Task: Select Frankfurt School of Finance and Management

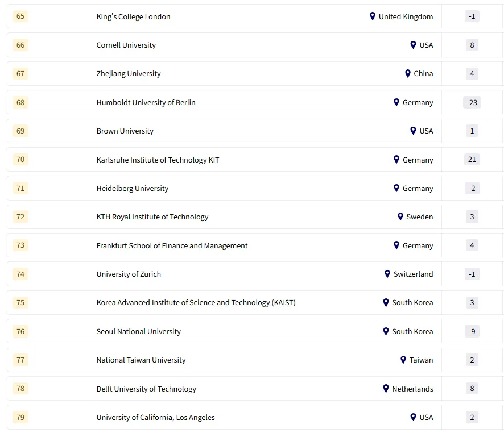Action: [x=172, y=245]
